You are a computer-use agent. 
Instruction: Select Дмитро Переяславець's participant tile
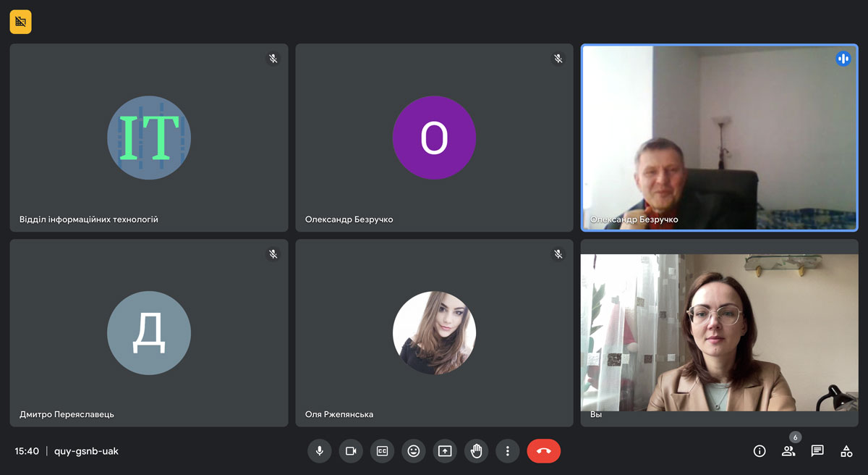[x=149, y=333]
